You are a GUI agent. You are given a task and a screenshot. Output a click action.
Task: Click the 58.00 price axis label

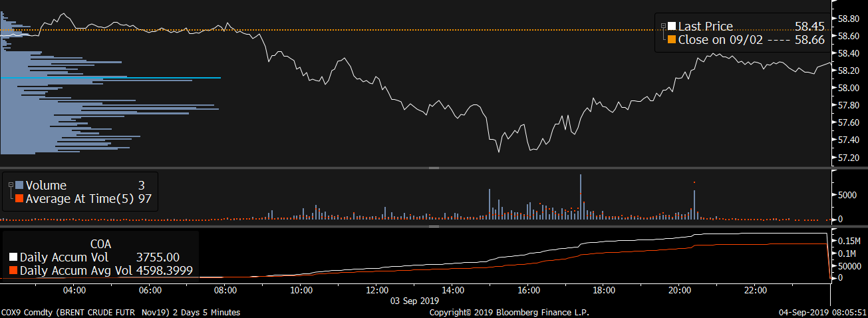pyautogui.click(x=849, y=88)
